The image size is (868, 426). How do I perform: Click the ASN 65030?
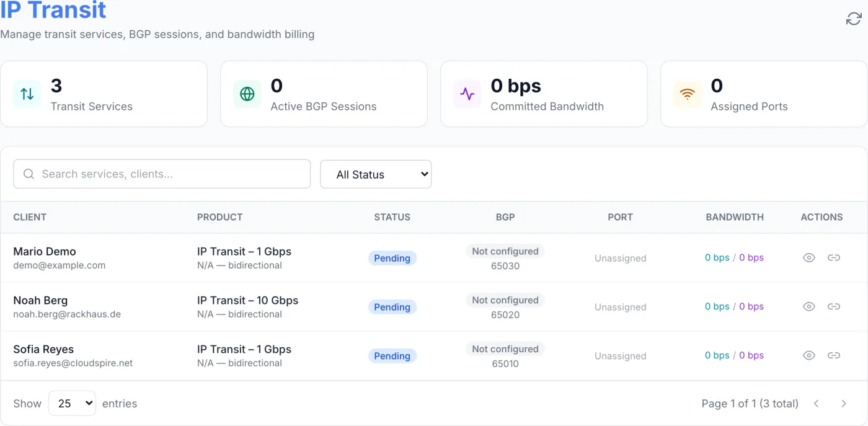505,266
